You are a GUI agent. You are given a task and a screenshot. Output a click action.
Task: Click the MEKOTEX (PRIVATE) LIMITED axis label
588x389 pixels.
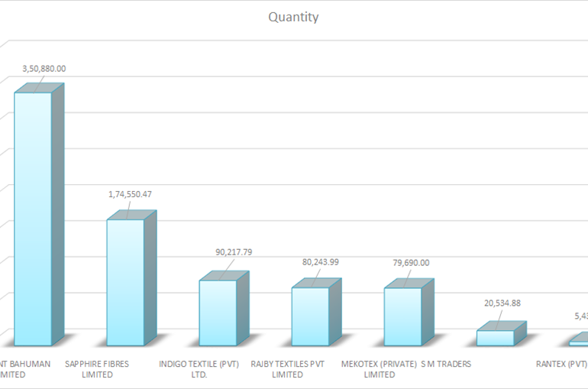pos(379,369)
